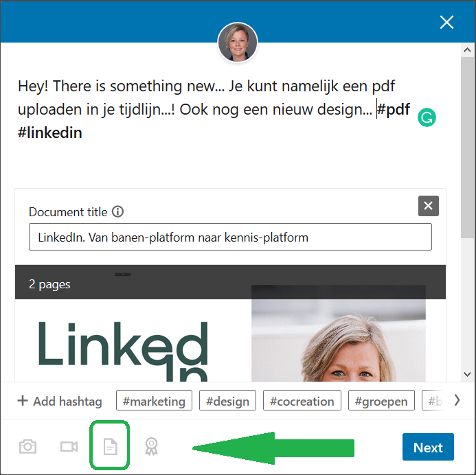476x475 pixels.
Task: Click the "2 pages" label
Action: click(49, 284)
